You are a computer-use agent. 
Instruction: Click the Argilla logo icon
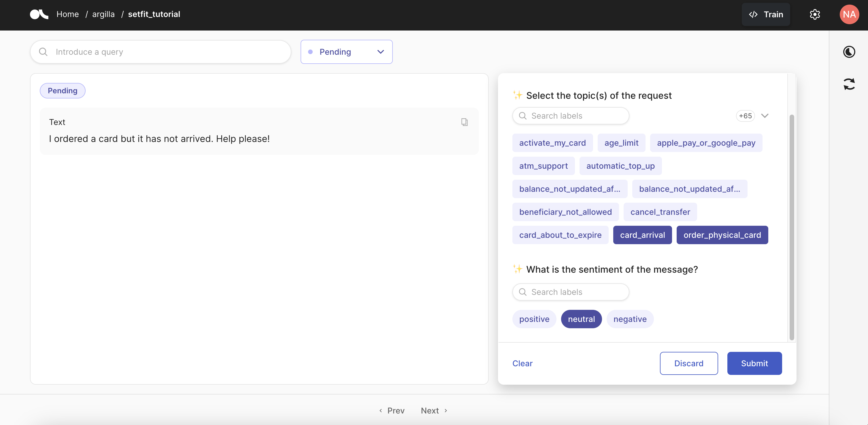pyautogui.click(x=39, y=14)
